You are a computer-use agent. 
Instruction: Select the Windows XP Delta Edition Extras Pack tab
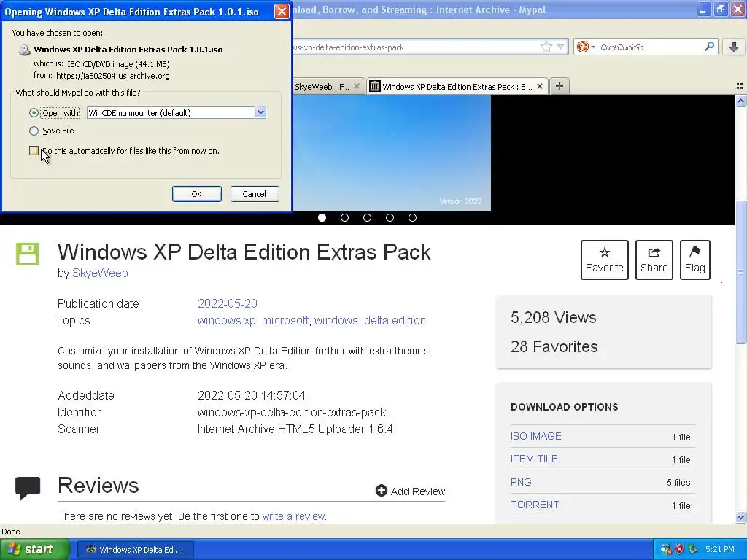pos(457,87)
